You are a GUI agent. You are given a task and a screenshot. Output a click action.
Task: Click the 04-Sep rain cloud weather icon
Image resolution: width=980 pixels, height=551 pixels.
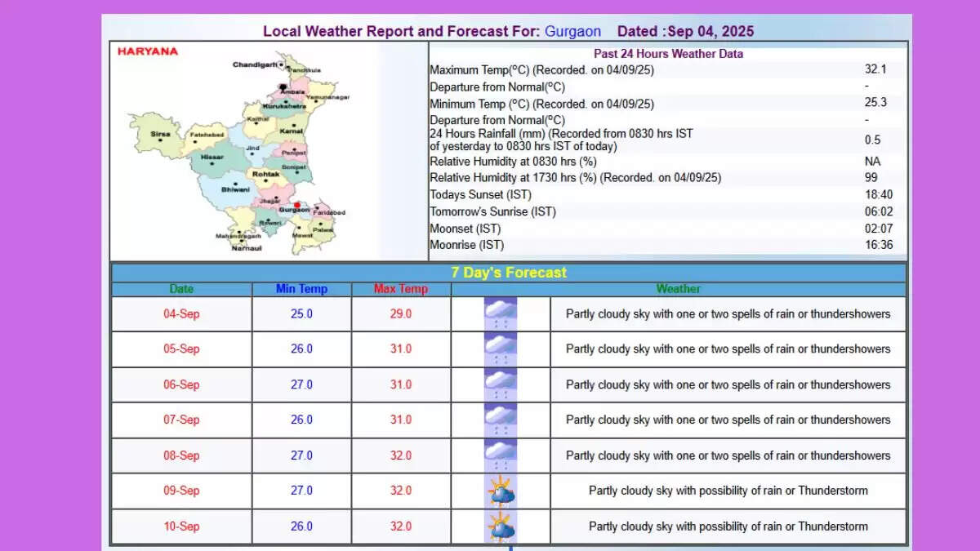tap(501, 313)
